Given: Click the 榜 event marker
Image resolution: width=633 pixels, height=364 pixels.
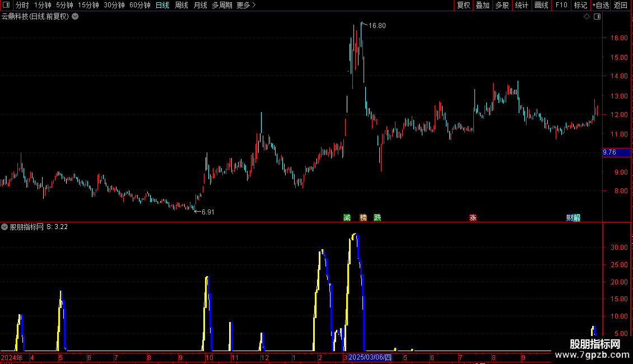Looking at the screenshot, I should [x=364, y=218].
